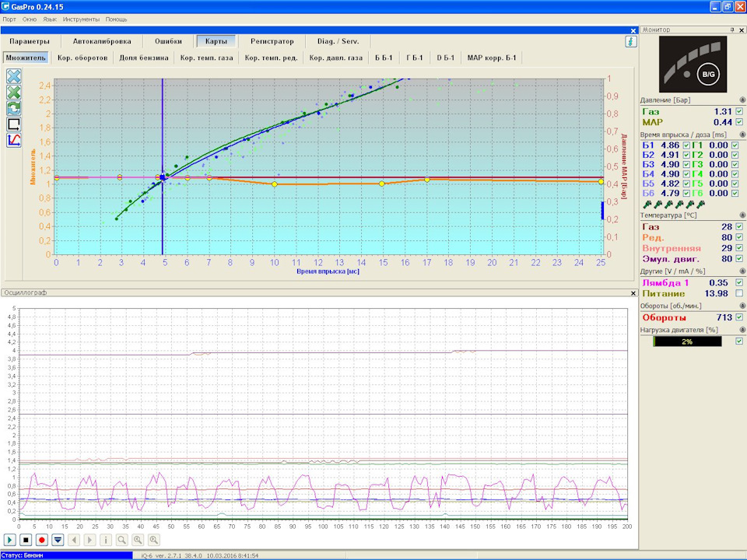747x560 pixels.
Task: Toggle the Лямбда 1 checkbox
Action: coord(739,282)
